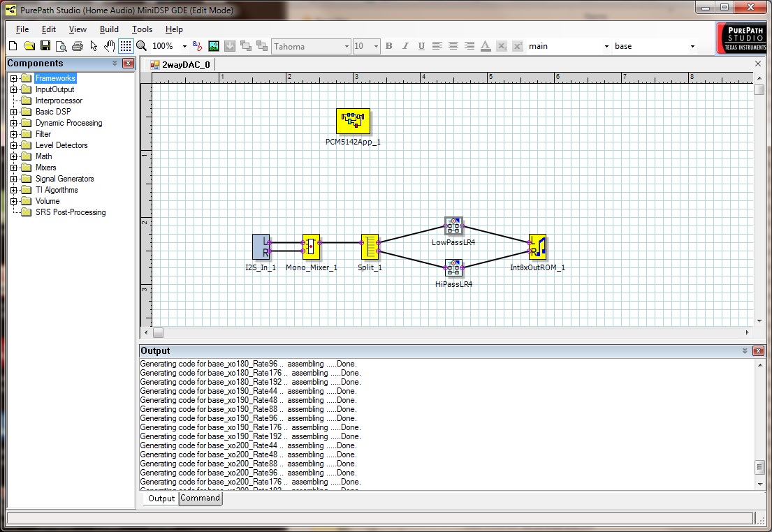Click the Output panel scrollbar thumb
This screenshot has height=532, width=772.
[759, 467]
